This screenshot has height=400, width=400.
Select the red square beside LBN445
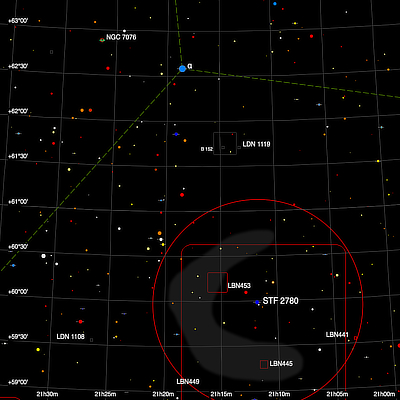pyautogui.click(x=264, y=364)
